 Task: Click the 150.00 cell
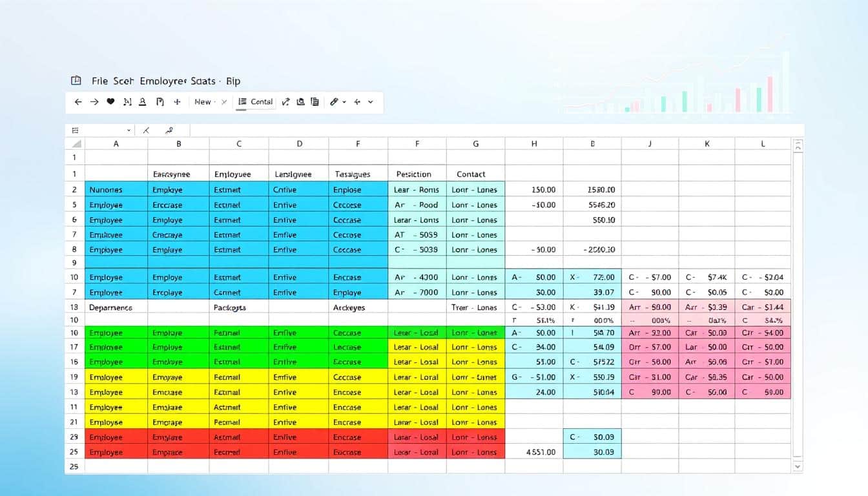tap(534, 190)
